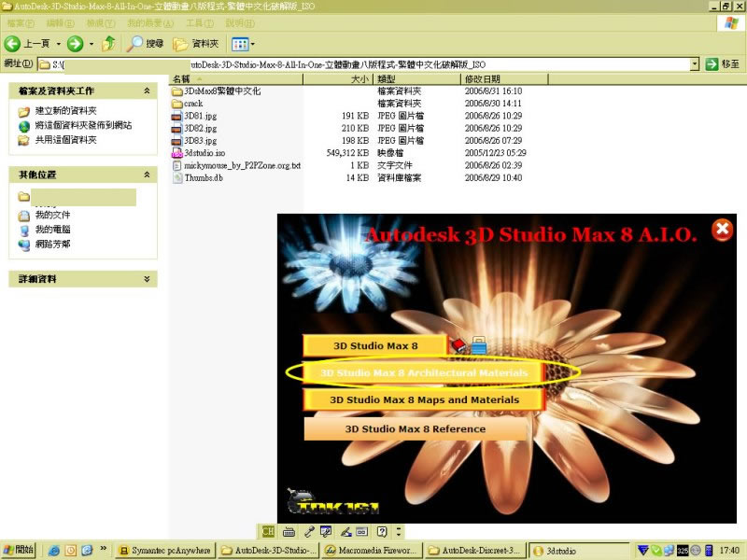Screen dimensions: 747x560
Task: Click the blue downward triangle tray icon
Action: pyautogui.click(x=643, y=551)
